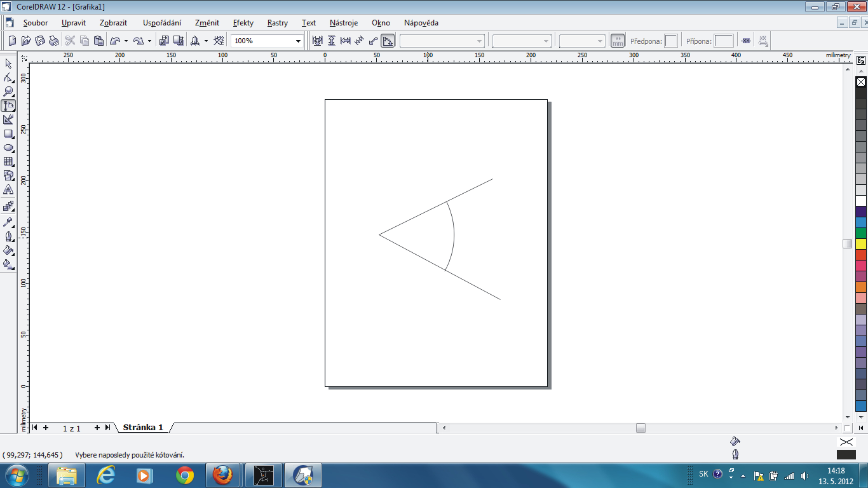
Task: Redo the last undone action
Action: [x=138, y=41]
